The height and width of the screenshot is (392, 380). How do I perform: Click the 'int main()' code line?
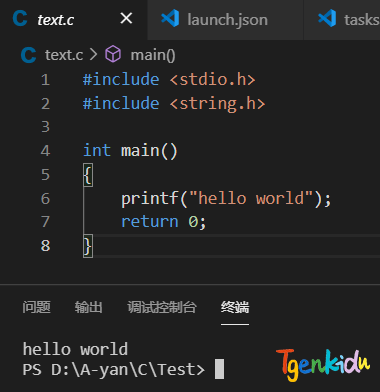(x=130, y=151)
